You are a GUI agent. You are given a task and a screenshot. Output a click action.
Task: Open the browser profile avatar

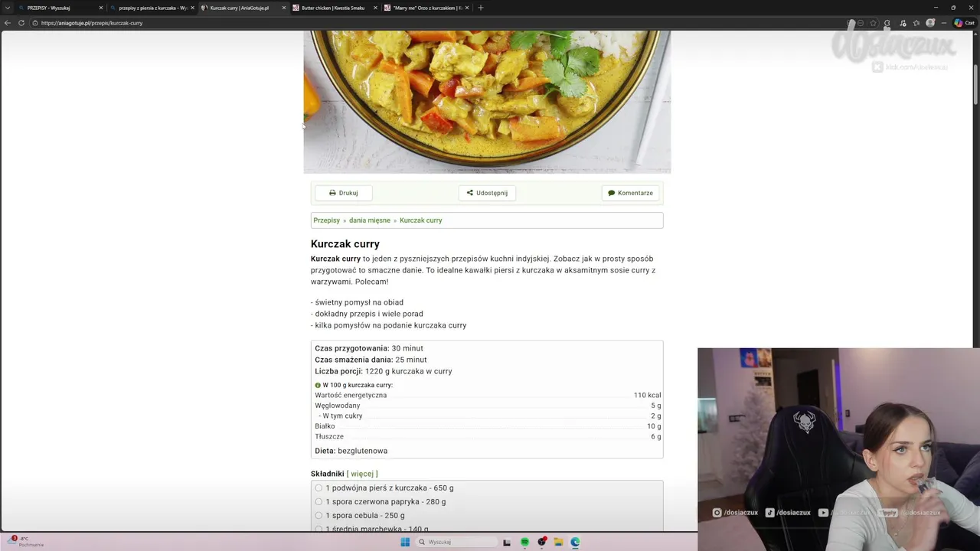pos(930,23)
